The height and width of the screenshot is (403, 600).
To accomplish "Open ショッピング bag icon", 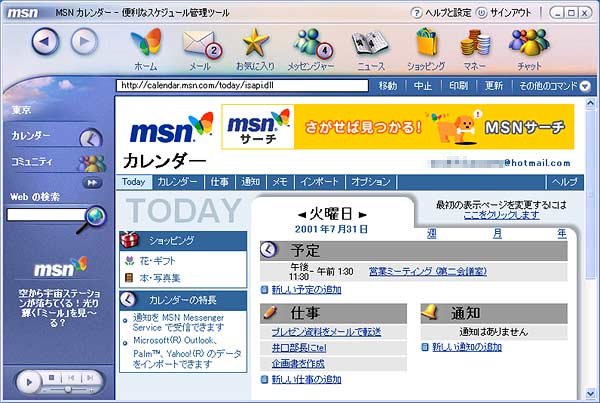I will [x=427, y=42].
